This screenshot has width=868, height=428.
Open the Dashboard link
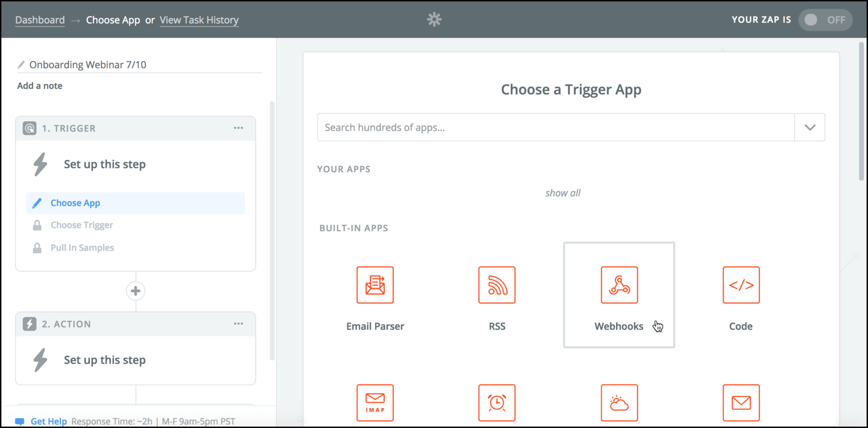(x=40, y=20)
